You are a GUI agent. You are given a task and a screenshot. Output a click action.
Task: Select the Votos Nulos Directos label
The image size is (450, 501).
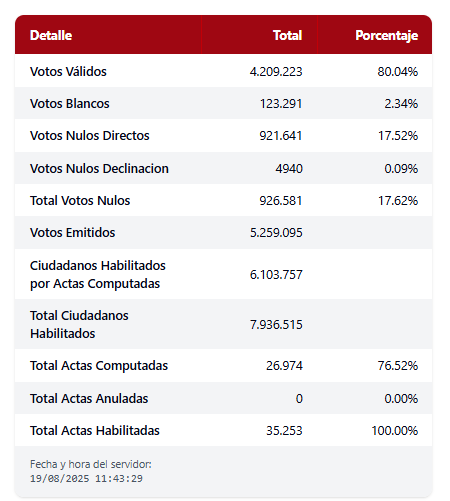[x=90, y=136]
